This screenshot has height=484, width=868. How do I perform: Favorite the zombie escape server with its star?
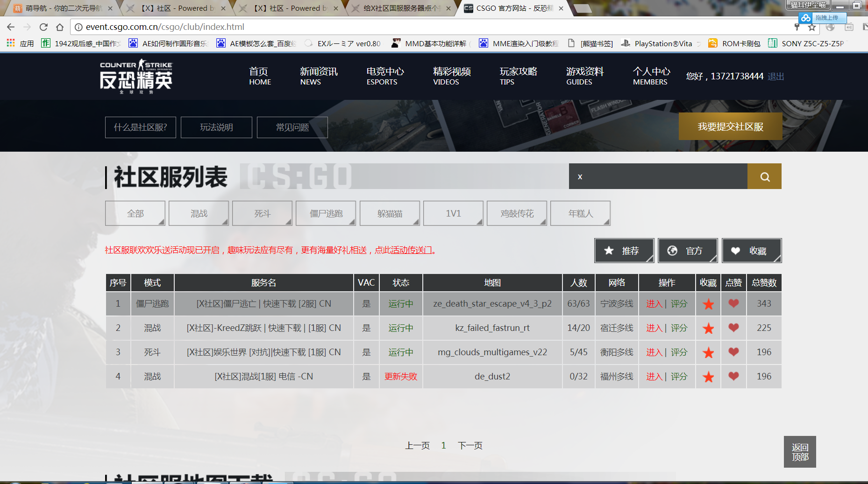tap(708, 304)
